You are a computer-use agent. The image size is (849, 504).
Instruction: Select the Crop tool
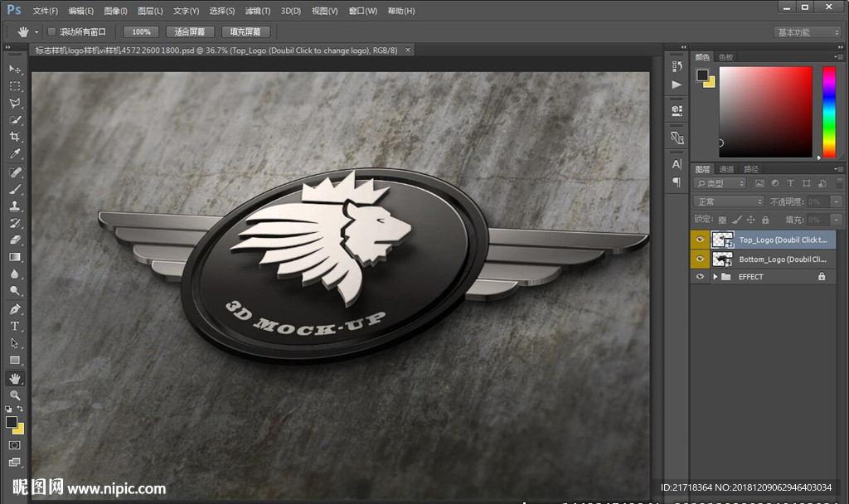pos(15,137)
